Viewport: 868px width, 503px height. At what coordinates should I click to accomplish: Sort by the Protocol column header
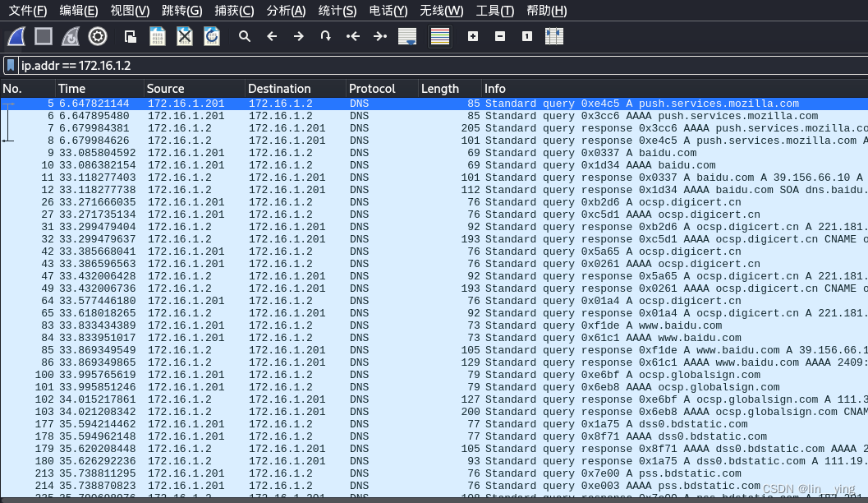(x=382, y=89)
